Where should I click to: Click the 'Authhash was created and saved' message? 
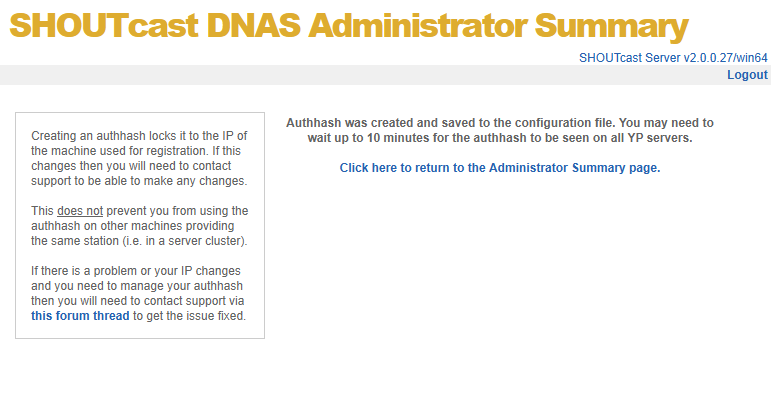499,122
